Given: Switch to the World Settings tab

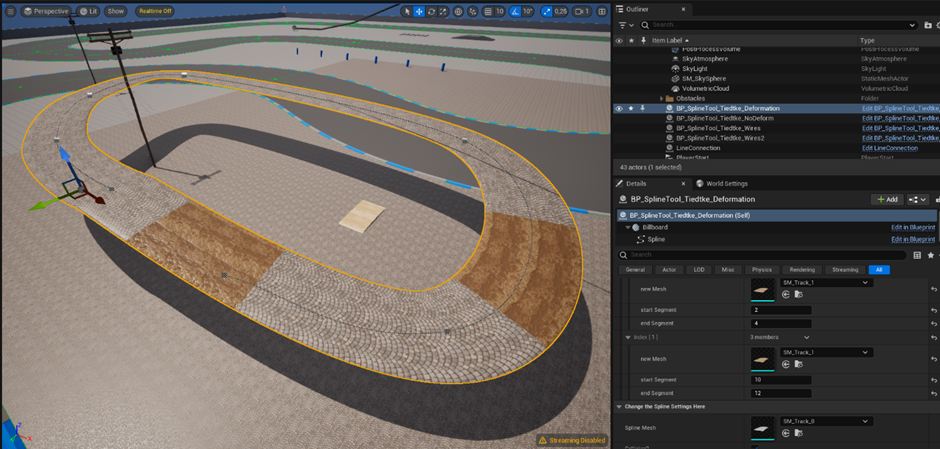Looking at the screenshot, I should (722, 184).
